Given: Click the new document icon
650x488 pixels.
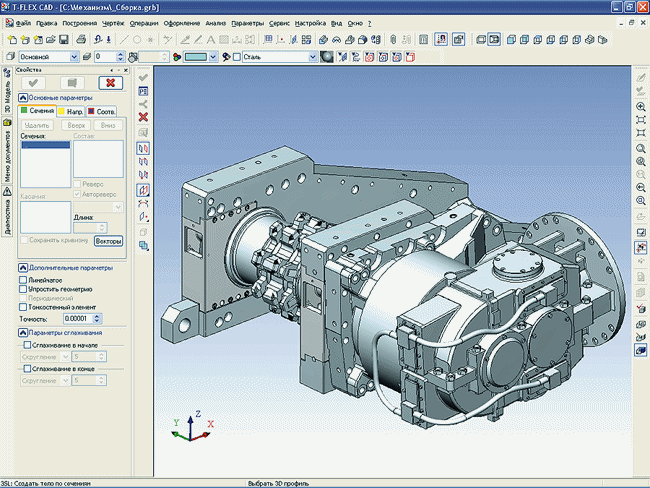Looking at the screenshot, I should point(12,39).
